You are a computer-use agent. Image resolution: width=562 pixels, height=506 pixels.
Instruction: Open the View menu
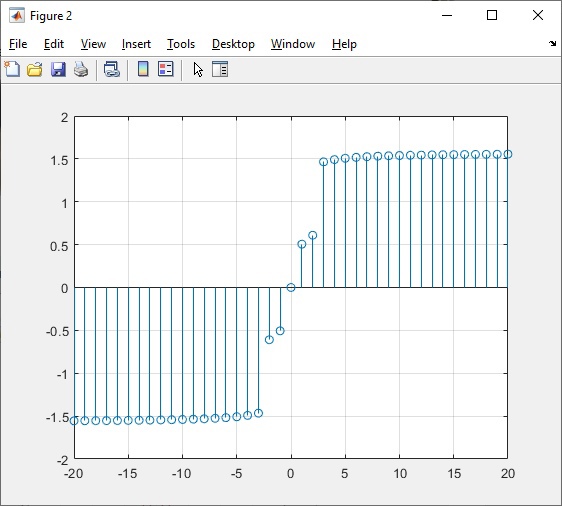point(93,44)
